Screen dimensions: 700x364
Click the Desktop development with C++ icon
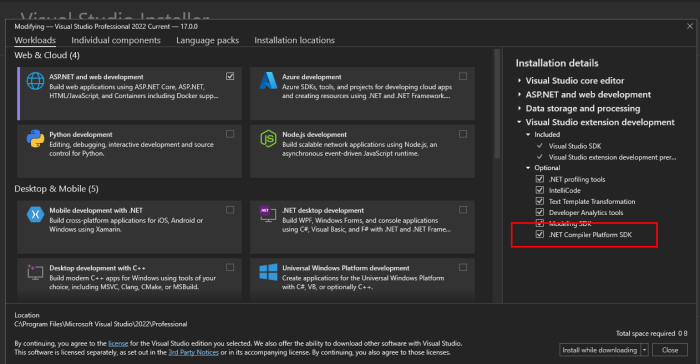35,272
